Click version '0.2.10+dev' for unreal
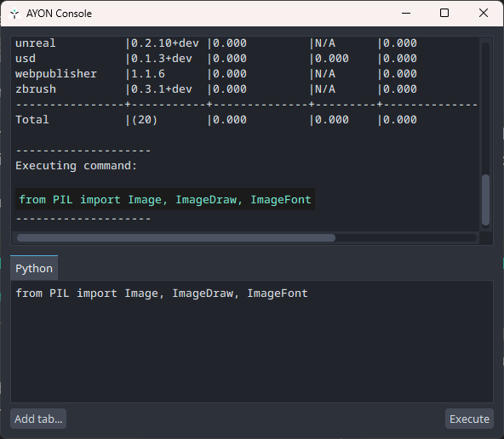 tap(165, 43)
